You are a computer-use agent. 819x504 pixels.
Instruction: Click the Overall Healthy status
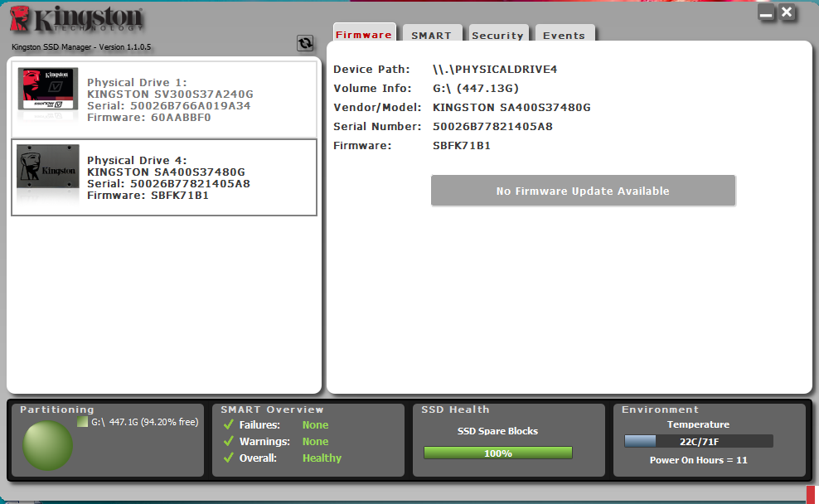(322, 458)
